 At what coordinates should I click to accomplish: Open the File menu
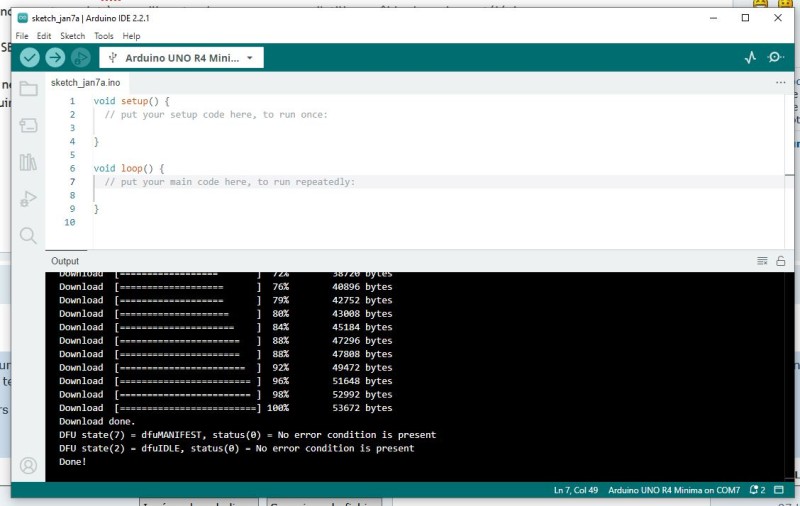point(22,36)
